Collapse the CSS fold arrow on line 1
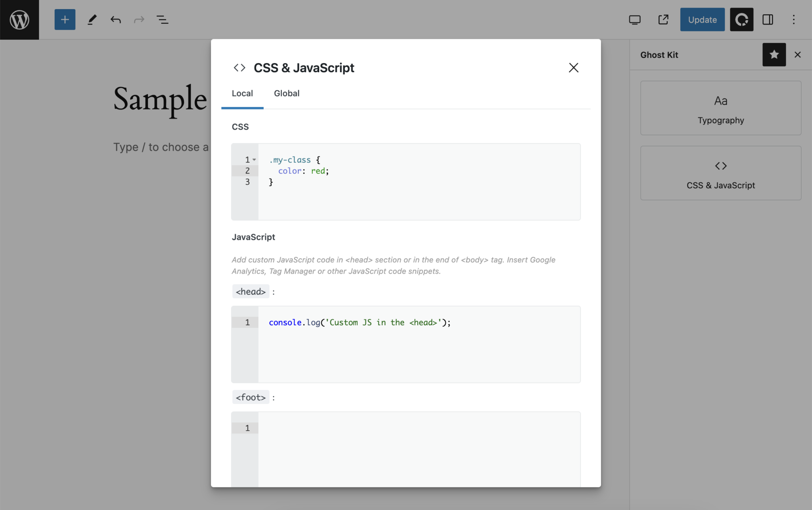 click(254, 160)
